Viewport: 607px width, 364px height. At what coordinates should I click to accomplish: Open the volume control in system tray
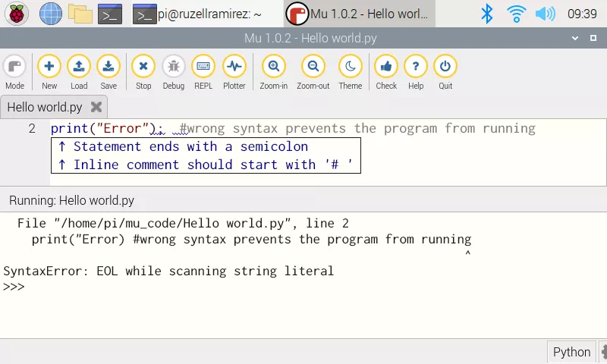click(x=545, y=14)
